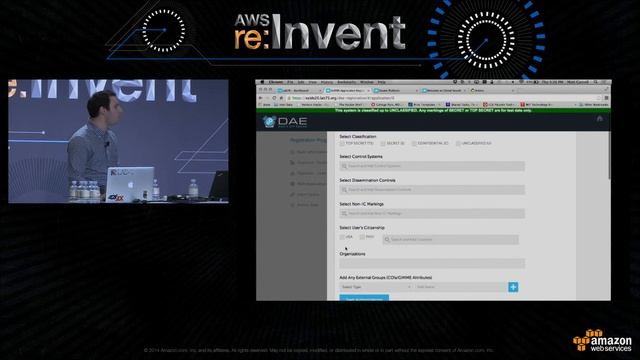The height and width of the screenshot is (360, 640).
Task: Open the History menu
Action: tap(327, 82)
